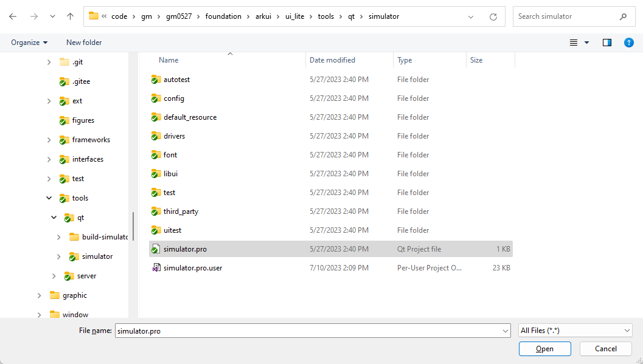Click the Open button
The width and height of the screenshot is (643, 364).
pos(544,349)
